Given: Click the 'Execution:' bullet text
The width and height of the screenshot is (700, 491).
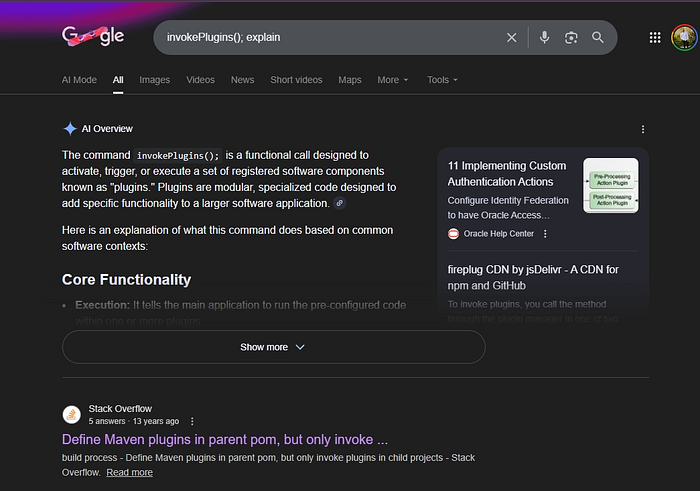Looking at the screenshot, I should click(x=102, y=305).
